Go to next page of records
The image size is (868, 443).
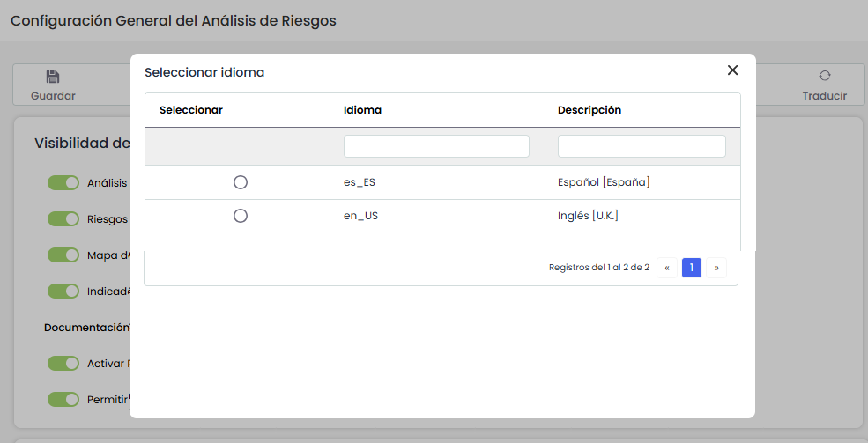tap(716, 268)
